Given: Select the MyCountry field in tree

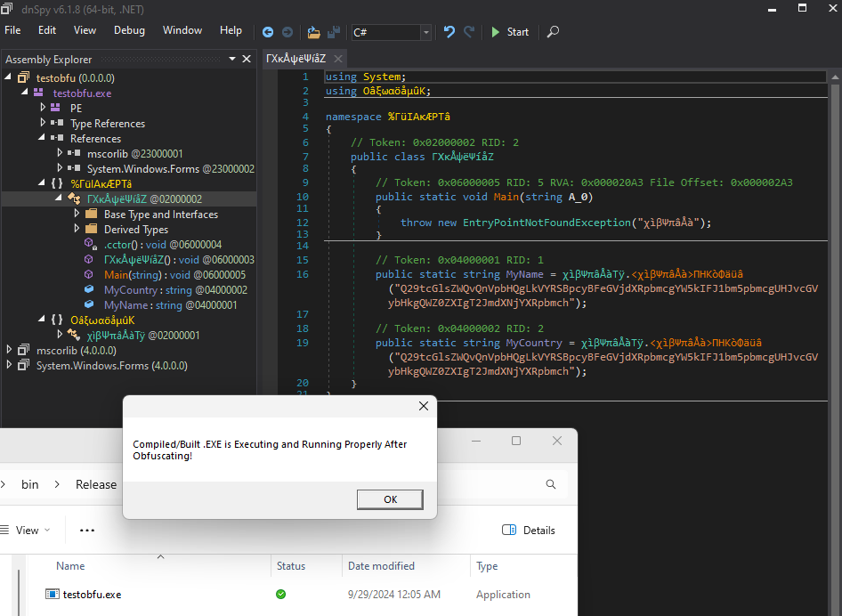Looking at the screenshot, I should coord(133,290).
